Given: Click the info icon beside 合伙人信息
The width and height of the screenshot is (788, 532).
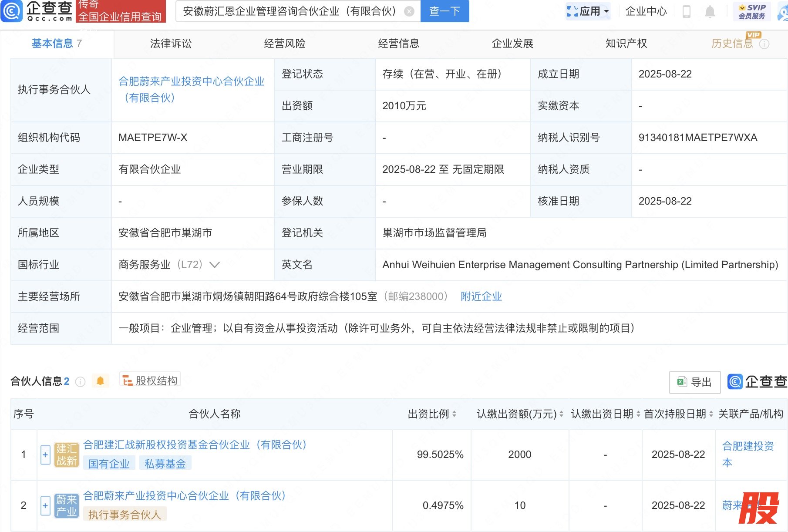Looking at the screenshot, I should coord(80,382).
